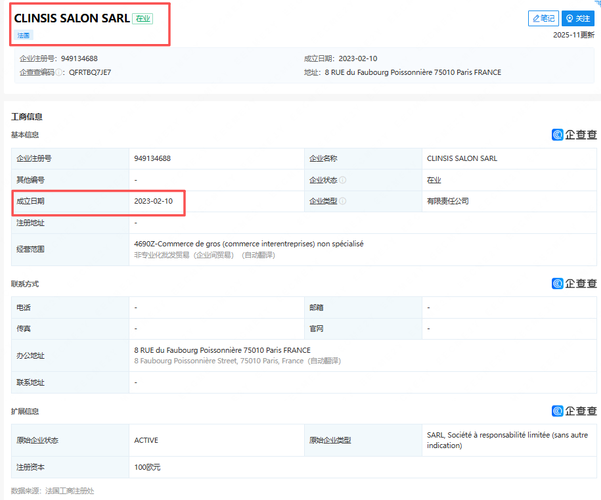Click 官网 row label
601x500 pixels.
pyautogui.click(x=316, y=329)
